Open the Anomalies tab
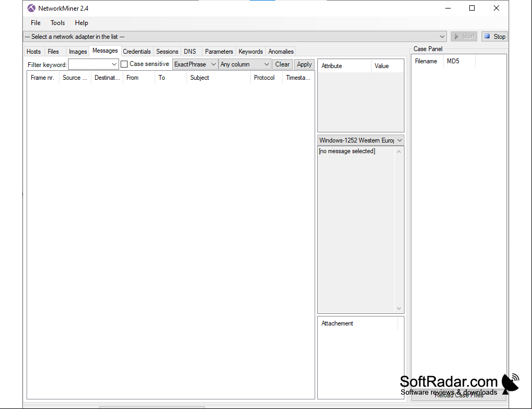The image size is (532, 409). click(281, 52)
